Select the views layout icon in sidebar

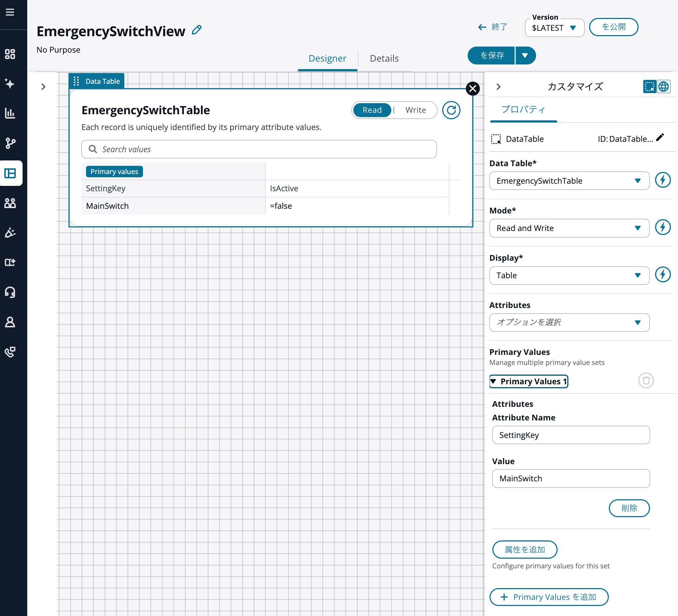[10, 173]
